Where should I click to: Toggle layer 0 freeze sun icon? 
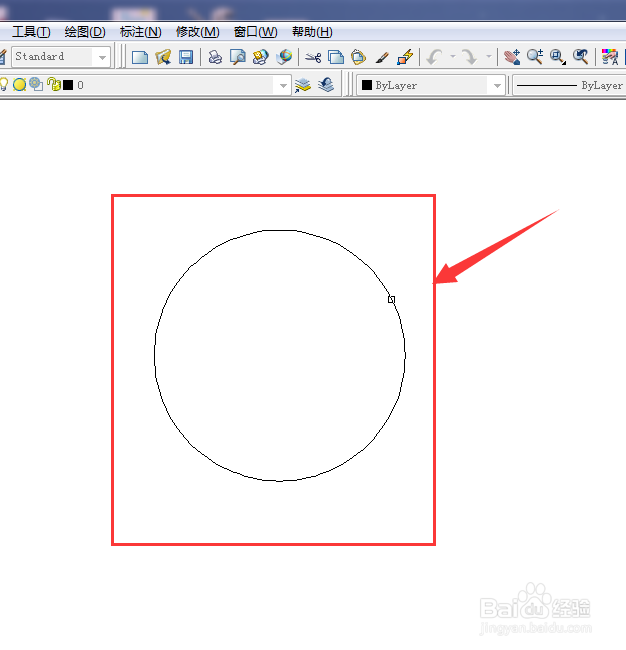[19, 85]
